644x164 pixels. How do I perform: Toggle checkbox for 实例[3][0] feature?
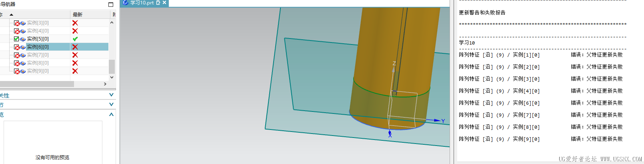pyautogui.click(x=16, y=23)
